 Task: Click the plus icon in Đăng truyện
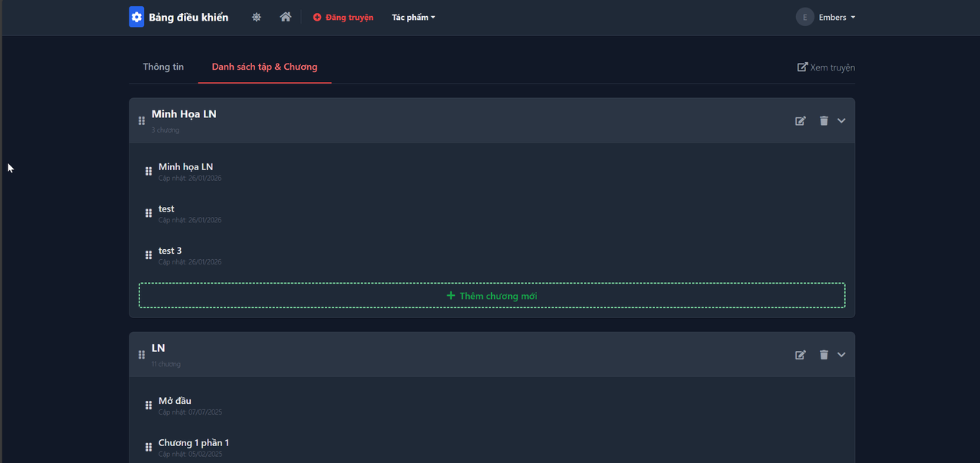[x=317, y=17]
